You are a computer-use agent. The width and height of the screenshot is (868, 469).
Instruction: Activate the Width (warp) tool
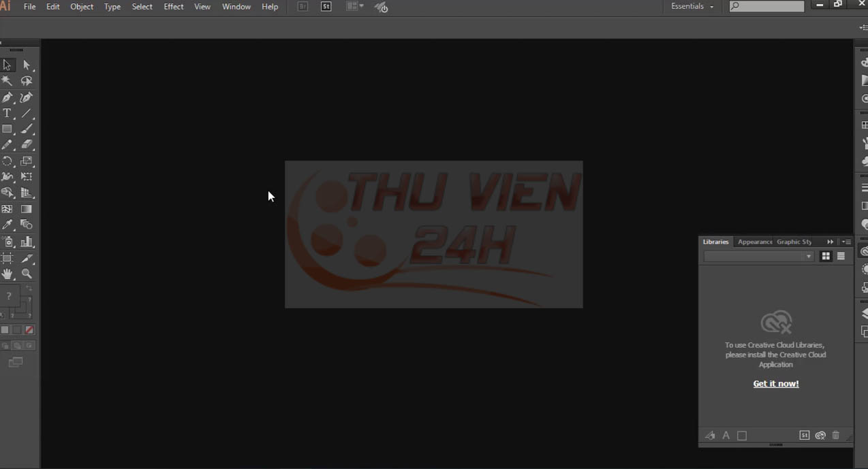point(7,177)
